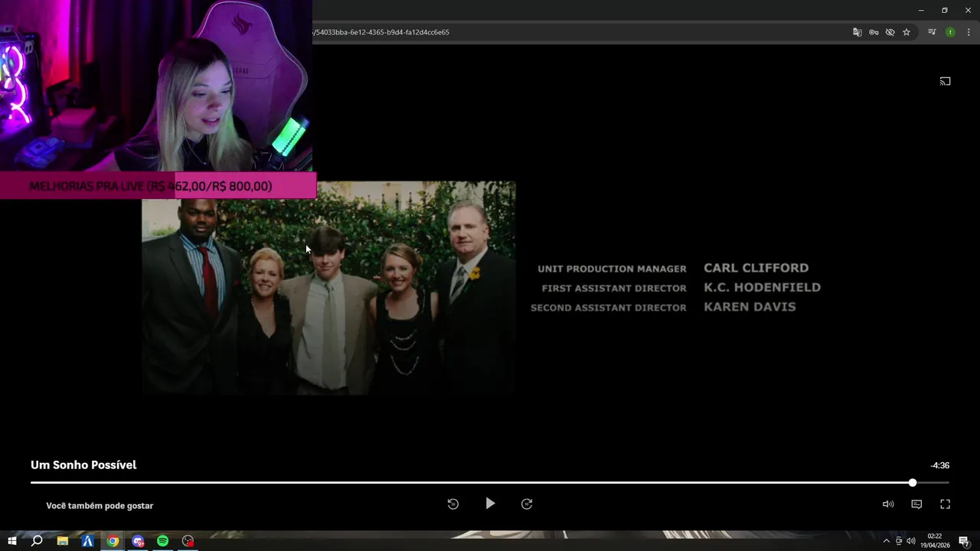980x551 pixels.
Task: Play the paused video
Action: click(x=490, y=504)
